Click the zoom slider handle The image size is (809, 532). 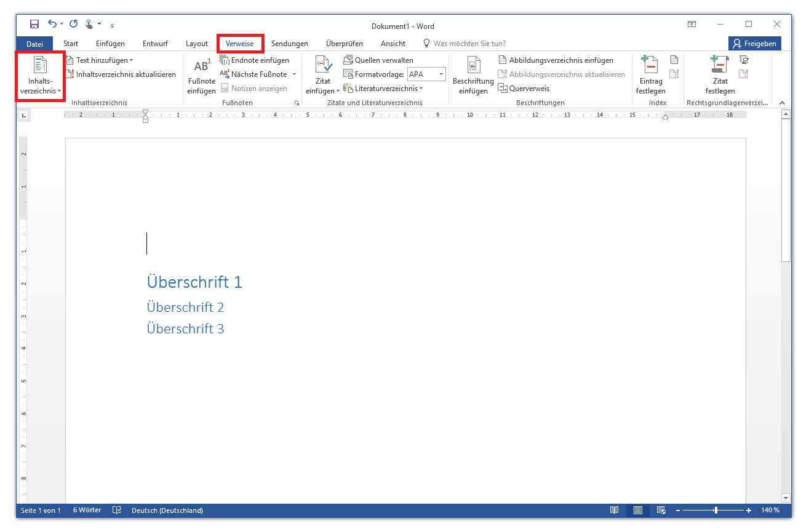point(715,510)
